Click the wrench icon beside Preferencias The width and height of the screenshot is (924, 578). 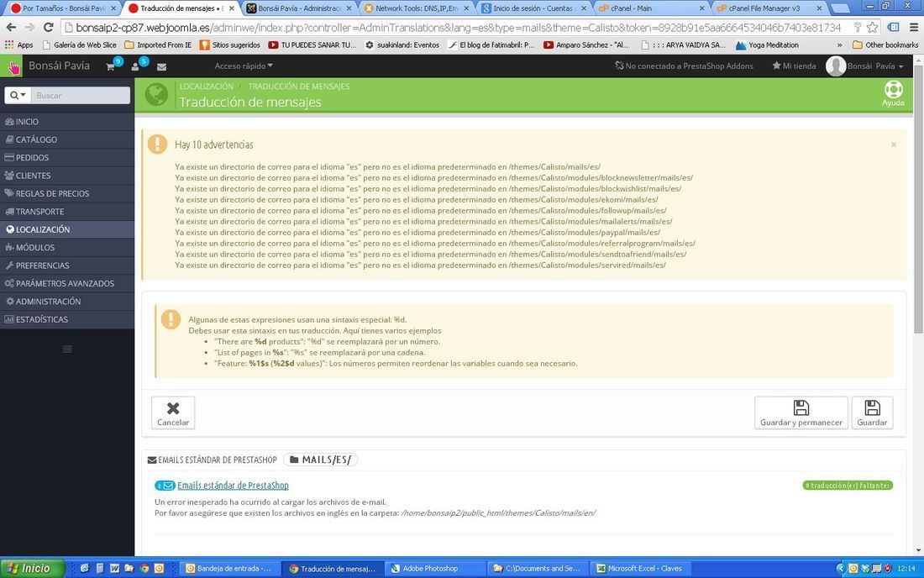pos(9,265)
